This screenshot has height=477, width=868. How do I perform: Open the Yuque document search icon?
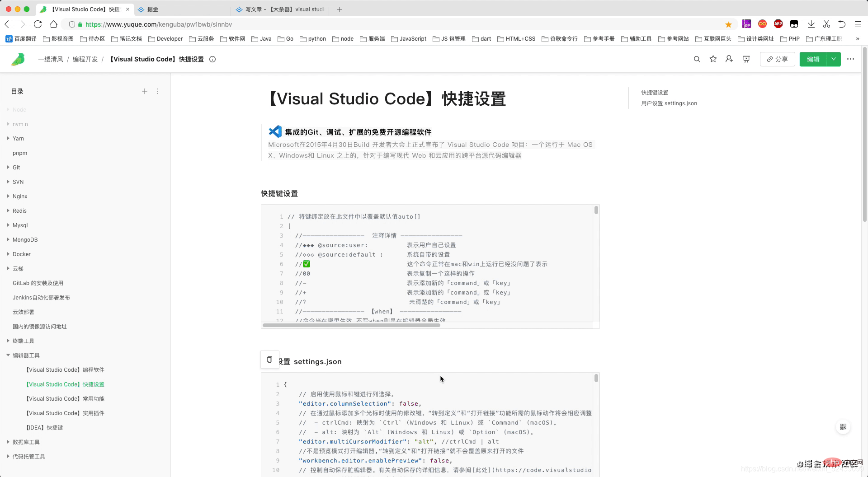[x=697, y=59]
